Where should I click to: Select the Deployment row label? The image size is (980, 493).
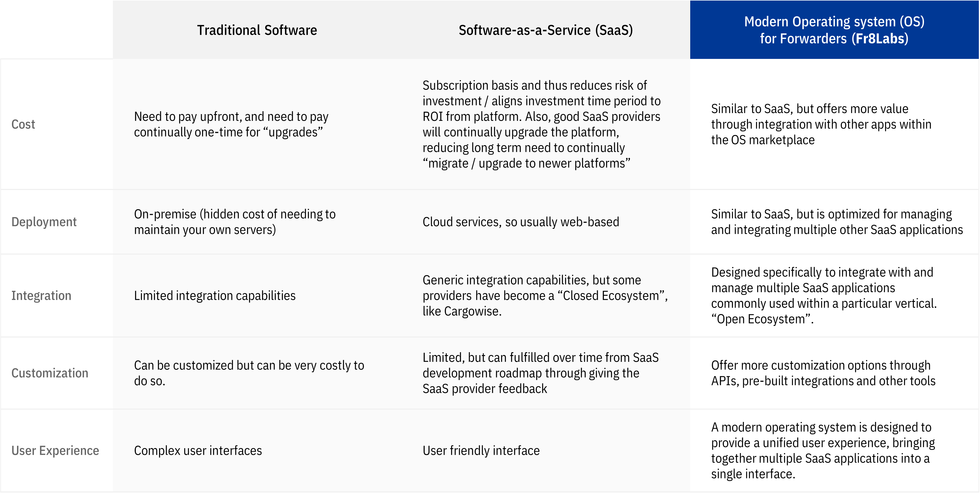[x=44, y=221]
